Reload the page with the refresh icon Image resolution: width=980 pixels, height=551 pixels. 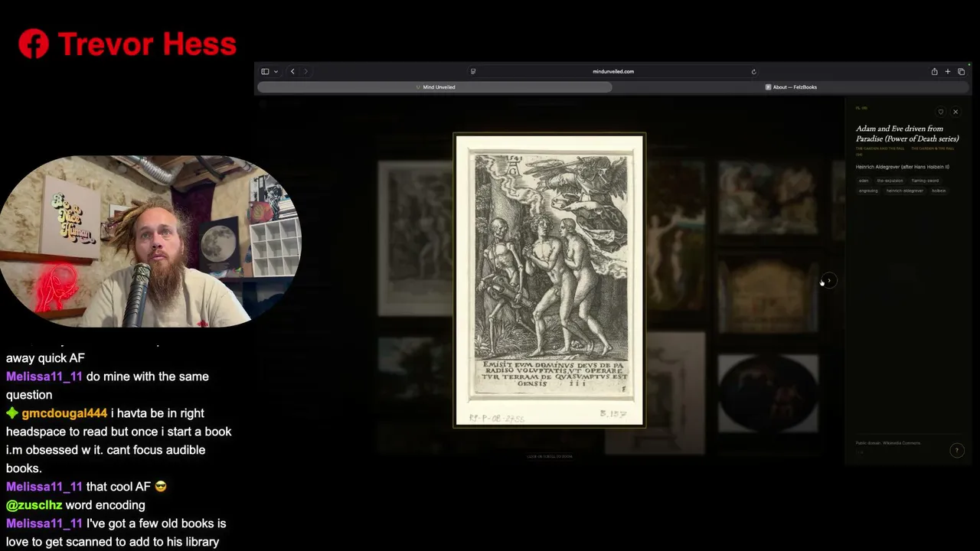click(753, 71)
